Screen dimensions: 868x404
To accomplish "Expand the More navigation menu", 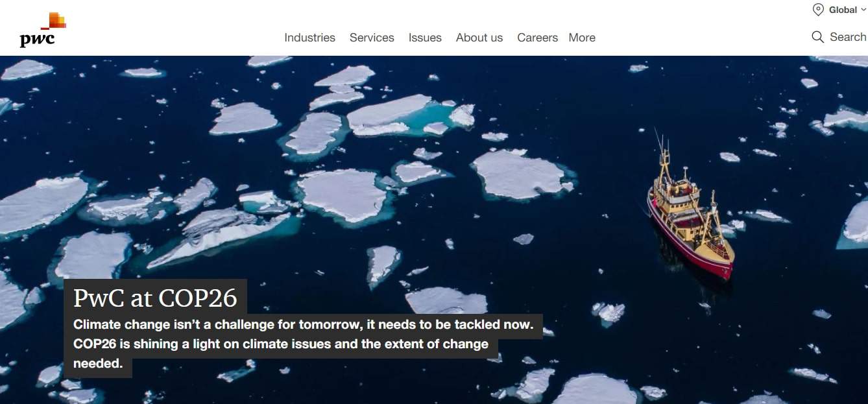I will 582,38.
